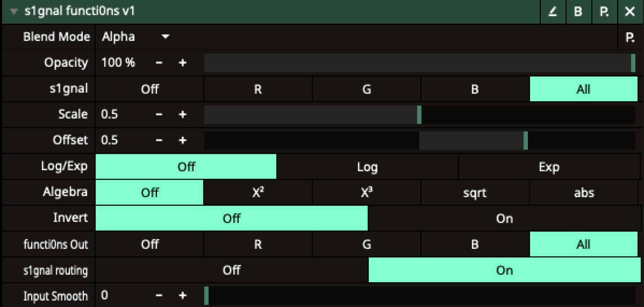The height and width of the screenshot is (307, 644).
Task: Set Log/Exp to Log
Action: (367, 167)
